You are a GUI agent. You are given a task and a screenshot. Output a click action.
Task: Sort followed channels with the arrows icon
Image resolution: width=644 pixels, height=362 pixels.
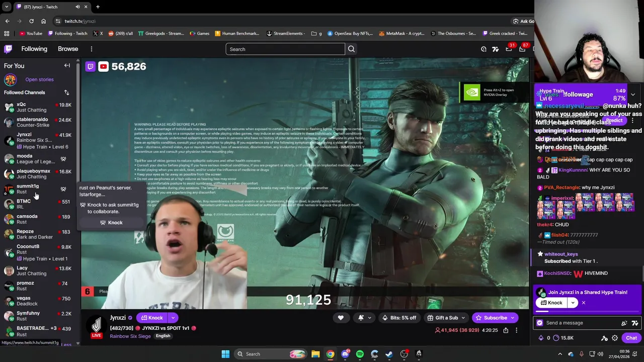point(66,93)
